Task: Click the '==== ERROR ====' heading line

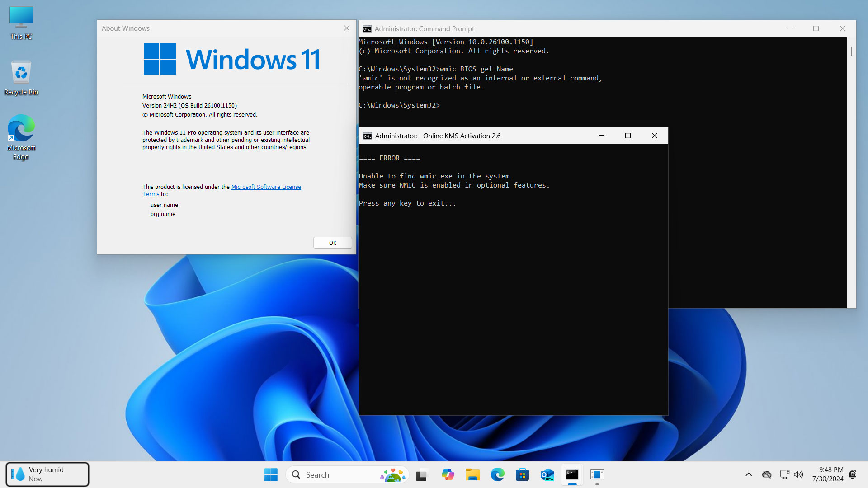Action: 389,158
